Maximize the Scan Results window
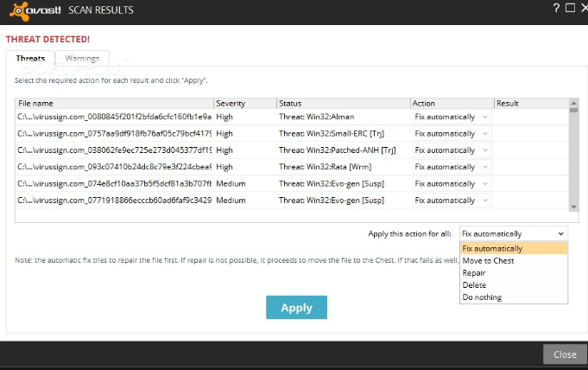Image resolution: width=588 pixels, height=370 pixels. click(x=570, y=8)
